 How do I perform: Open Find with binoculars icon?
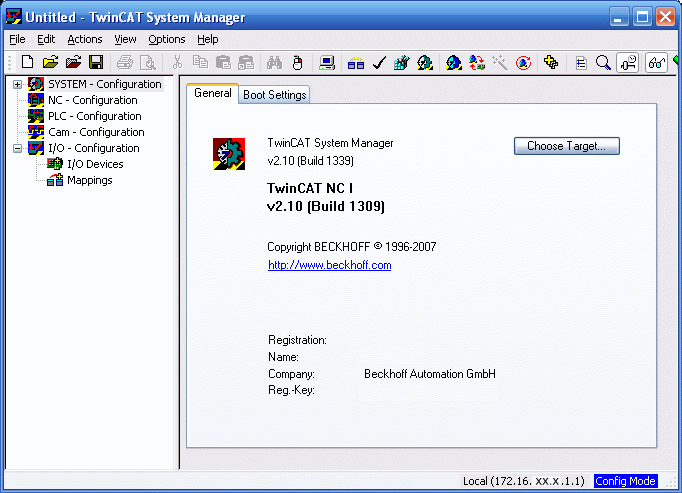[274, 63]
